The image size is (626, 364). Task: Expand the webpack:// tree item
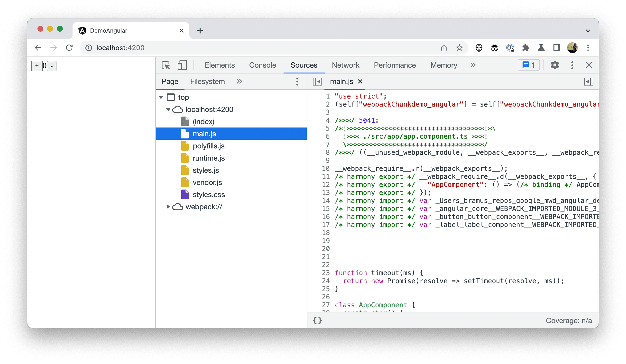[168, 207]
